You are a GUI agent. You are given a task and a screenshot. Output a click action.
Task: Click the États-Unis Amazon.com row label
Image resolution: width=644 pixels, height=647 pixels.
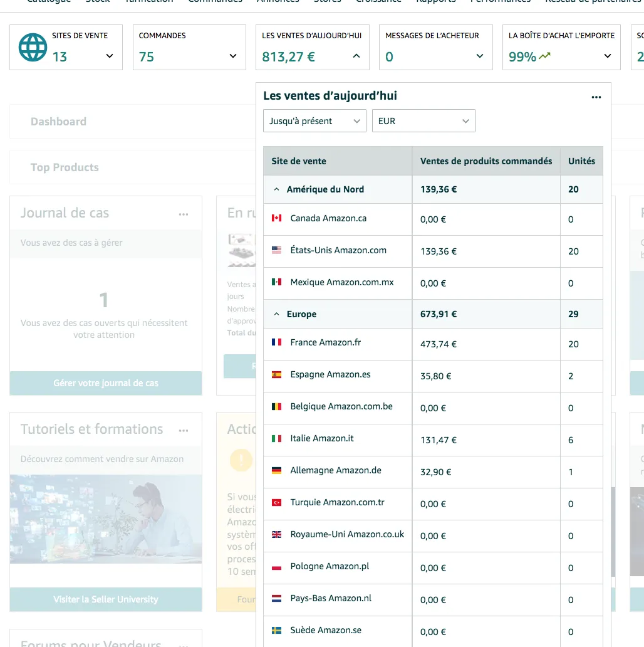coord(338,250)
